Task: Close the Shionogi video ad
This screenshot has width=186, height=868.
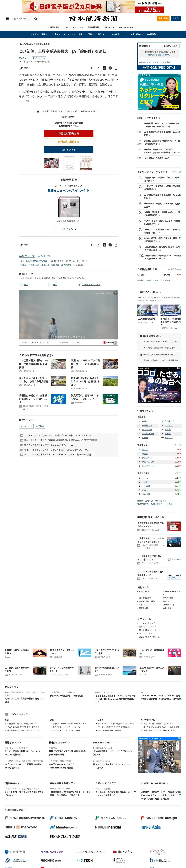Action: [115, 293]
